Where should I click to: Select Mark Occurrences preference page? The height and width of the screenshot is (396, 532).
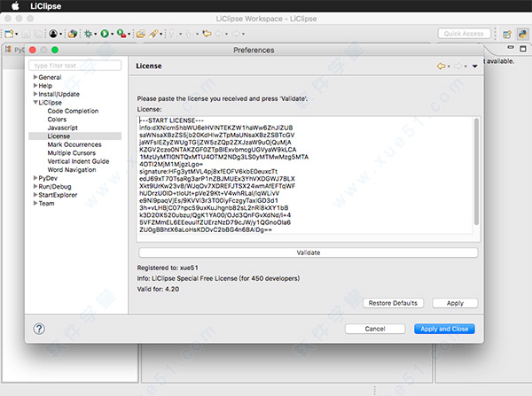[x=74, y=144]
